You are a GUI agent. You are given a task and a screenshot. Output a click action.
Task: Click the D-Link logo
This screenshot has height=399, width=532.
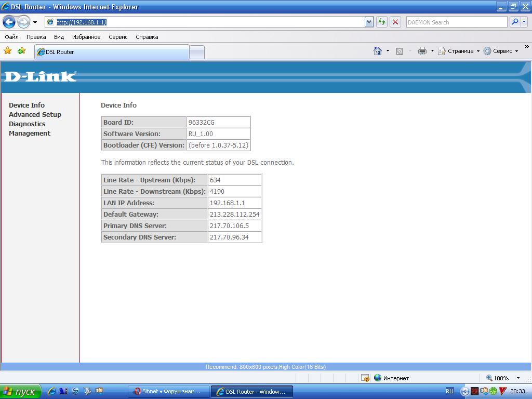pyautogui.click(x=40, y=77)
